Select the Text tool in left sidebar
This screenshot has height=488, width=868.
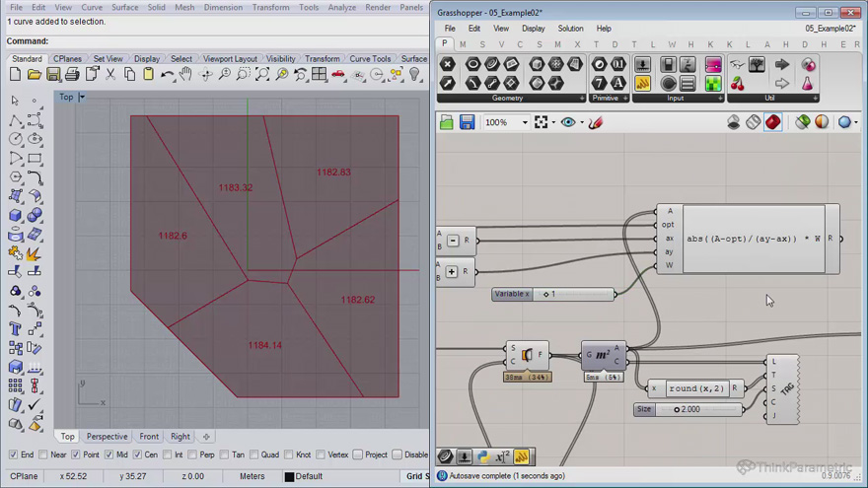[x=16, y=329]
